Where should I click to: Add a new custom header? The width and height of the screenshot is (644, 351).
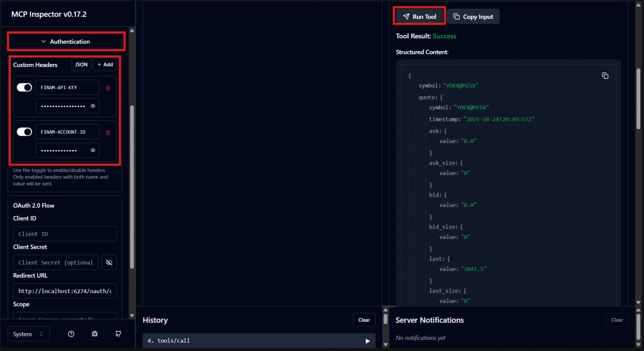pos(105,65)
